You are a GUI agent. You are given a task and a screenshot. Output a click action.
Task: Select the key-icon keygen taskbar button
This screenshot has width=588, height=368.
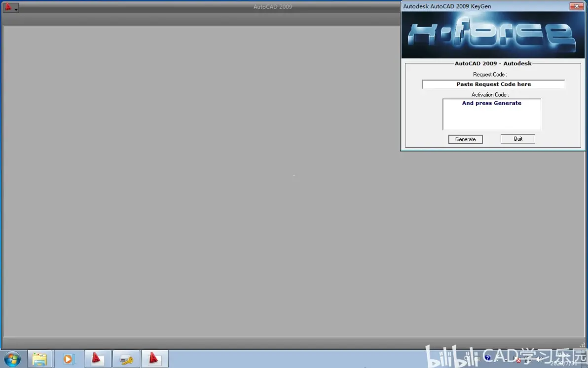click(126, 359)
